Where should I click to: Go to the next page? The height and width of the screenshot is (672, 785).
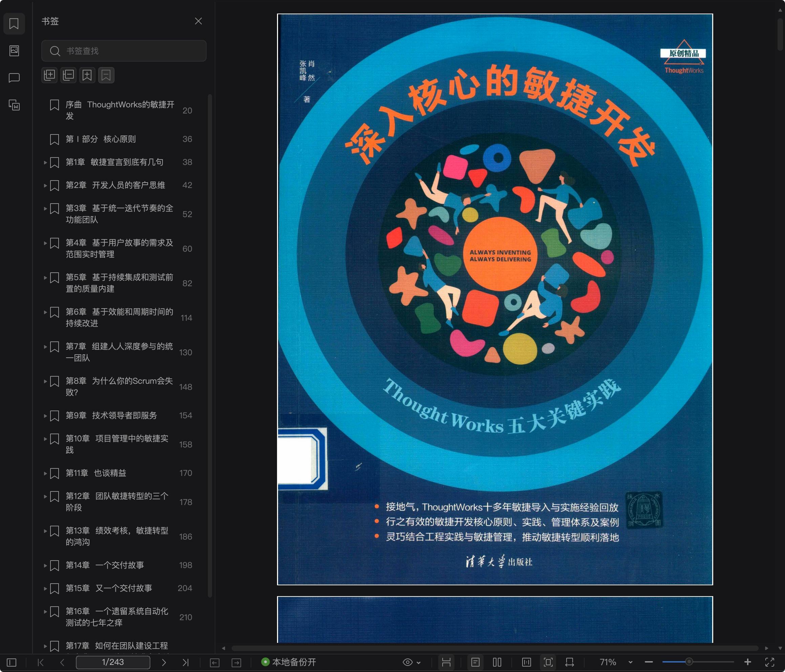tap(164, 662)
